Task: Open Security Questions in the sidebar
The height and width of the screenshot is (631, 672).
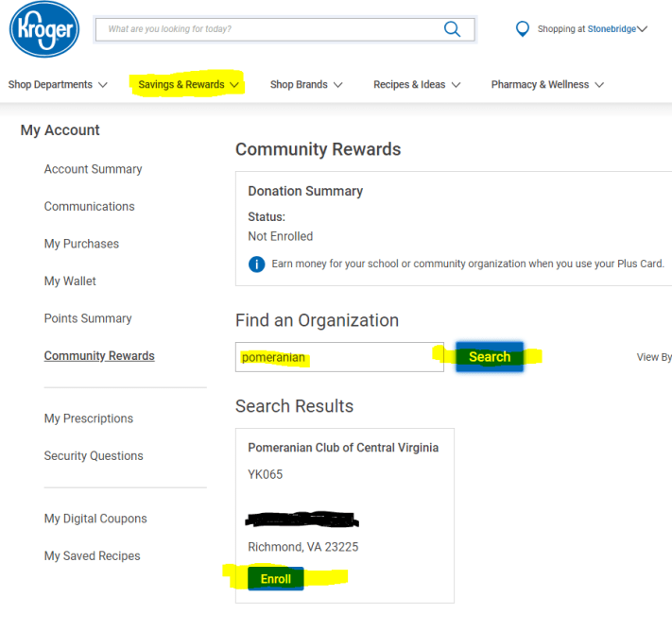Action: point(94,456)
